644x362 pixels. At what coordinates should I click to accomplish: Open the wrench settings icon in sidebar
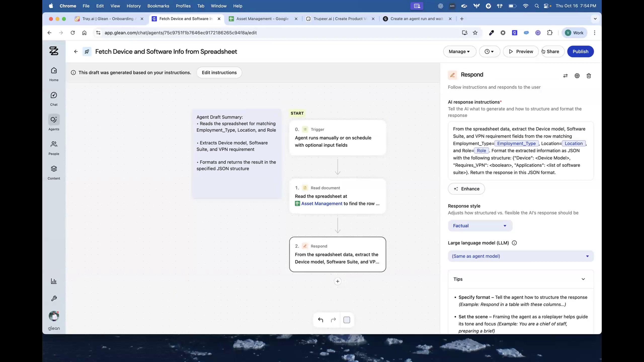(x=54, y=298)
